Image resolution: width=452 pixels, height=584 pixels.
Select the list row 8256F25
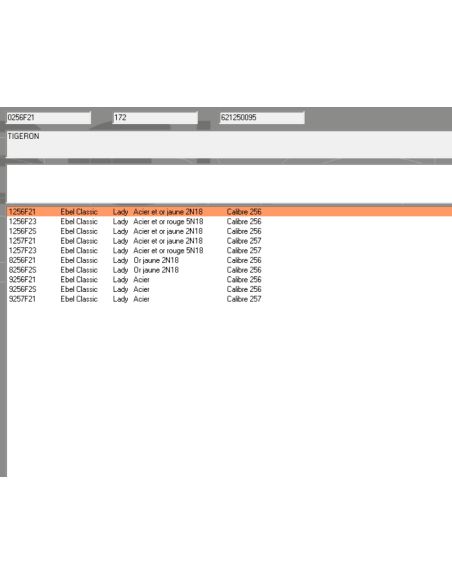pyautogui.click(x=229, y=270)
